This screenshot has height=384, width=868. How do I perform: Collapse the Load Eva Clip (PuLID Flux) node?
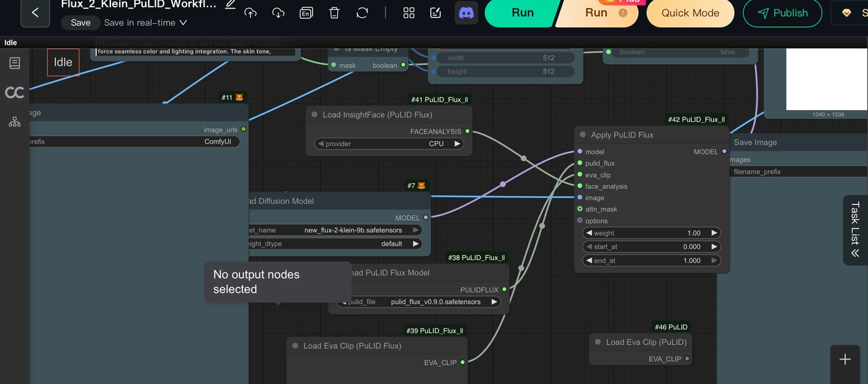pos(295,346)
